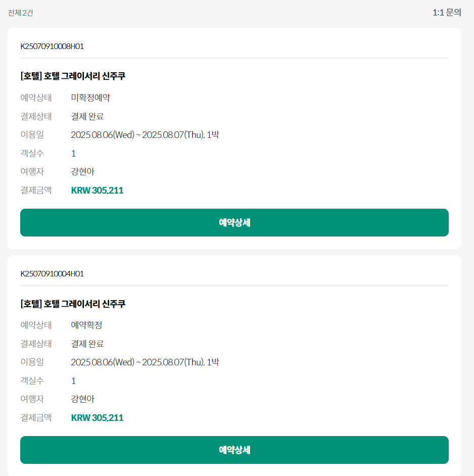Image resolution: width=474 pixels, height=476 pixels.
Task: Click 결제금액 label in the second card
Action: tap(36, 418)
